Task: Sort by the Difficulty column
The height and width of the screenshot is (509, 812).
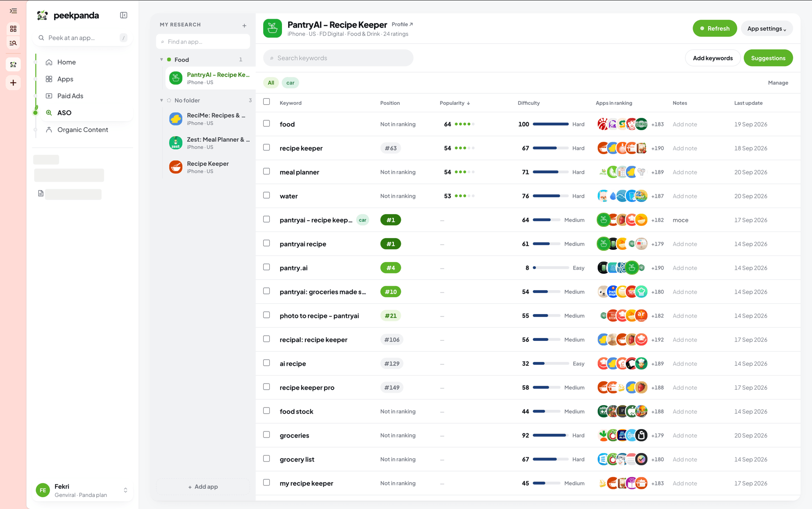Action: point(529,103)
